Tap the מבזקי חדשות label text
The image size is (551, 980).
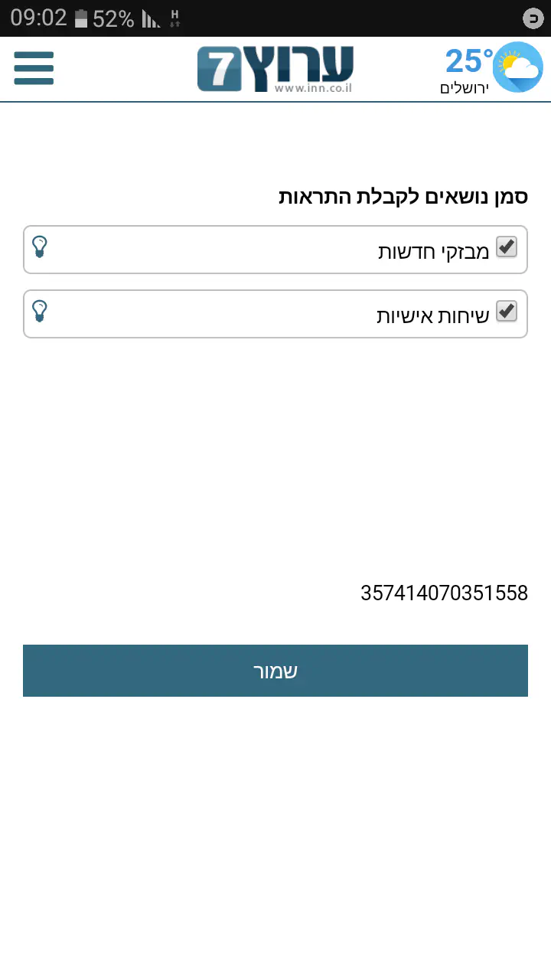(434, 251)
